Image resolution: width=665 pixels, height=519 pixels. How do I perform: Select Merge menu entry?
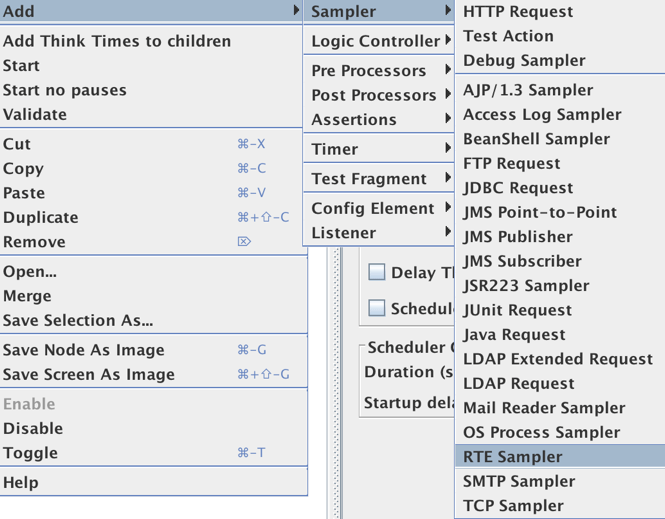(x=154, y=296)
